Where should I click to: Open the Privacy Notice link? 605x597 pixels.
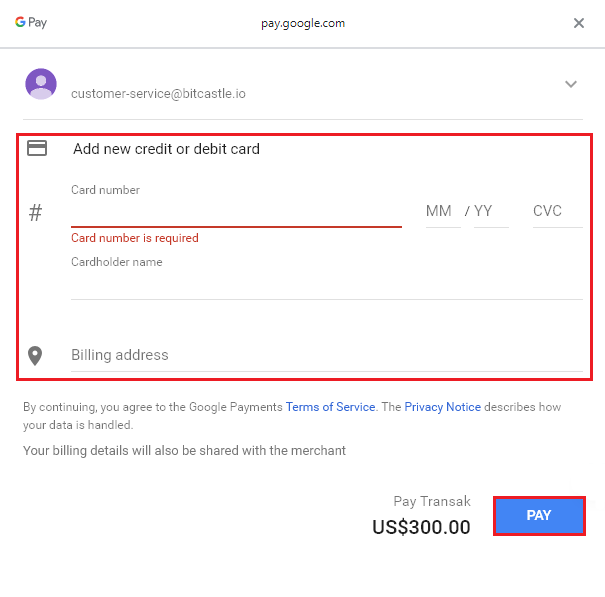pyautogui.click(x=443, y=407)
